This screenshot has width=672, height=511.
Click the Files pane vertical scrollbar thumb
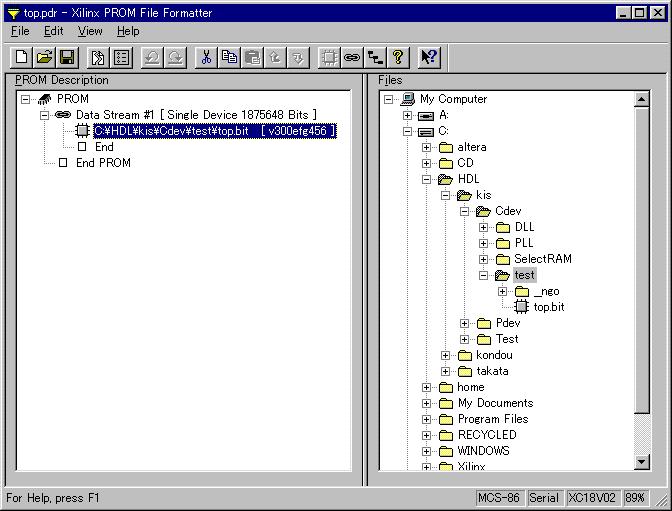[x=642, y=260]
